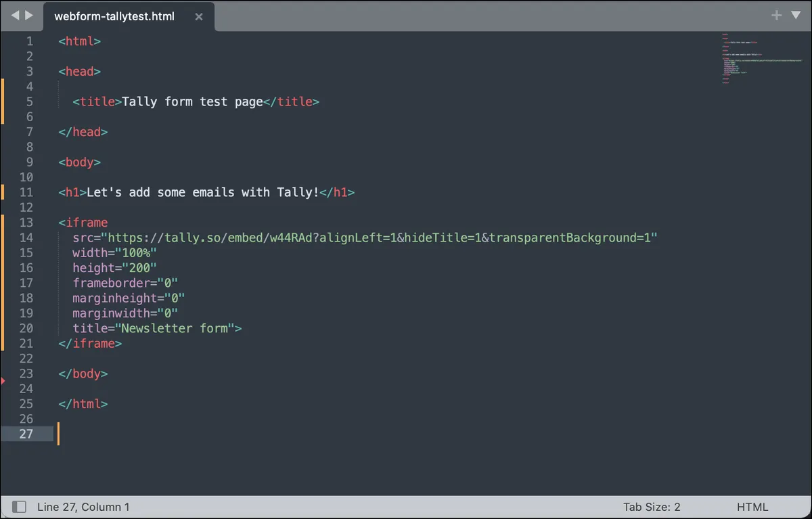Click the heading text 'Let's add some emails with Tally!'
The width and height of the screenshot is (812, 519).
tap(203, 192)
